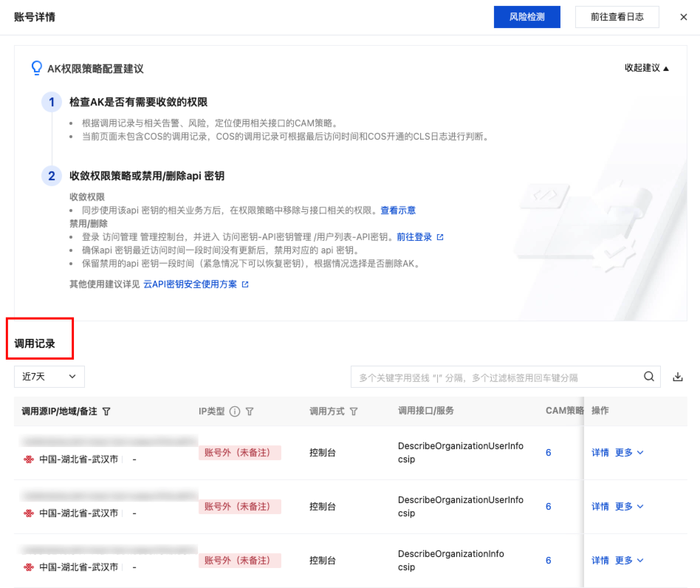
Task: Open the 调用方式 column filter icon
Action: point(354,411)
